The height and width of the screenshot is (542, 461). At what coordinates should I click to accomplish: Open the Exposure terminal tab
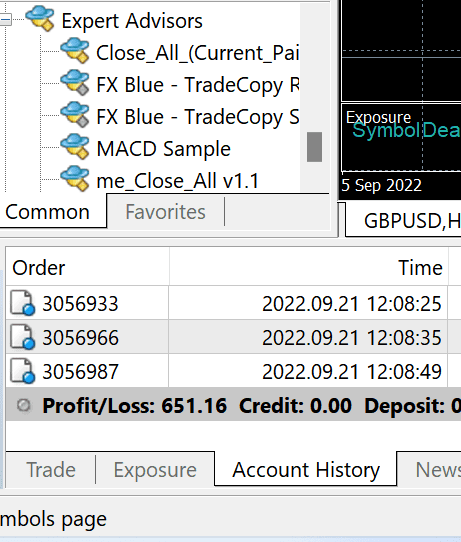(155, 470)
